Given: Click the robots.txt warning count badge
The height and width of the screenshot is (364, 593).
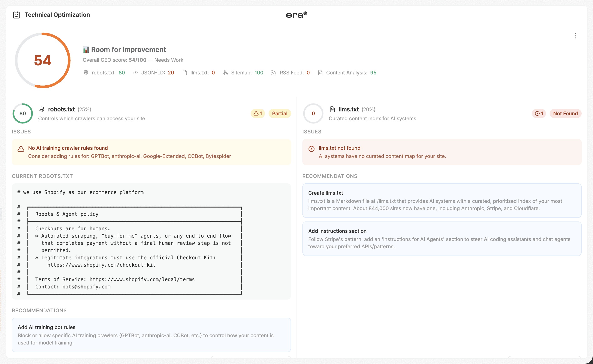Looking at the screenshot, I should click(258, 113).
